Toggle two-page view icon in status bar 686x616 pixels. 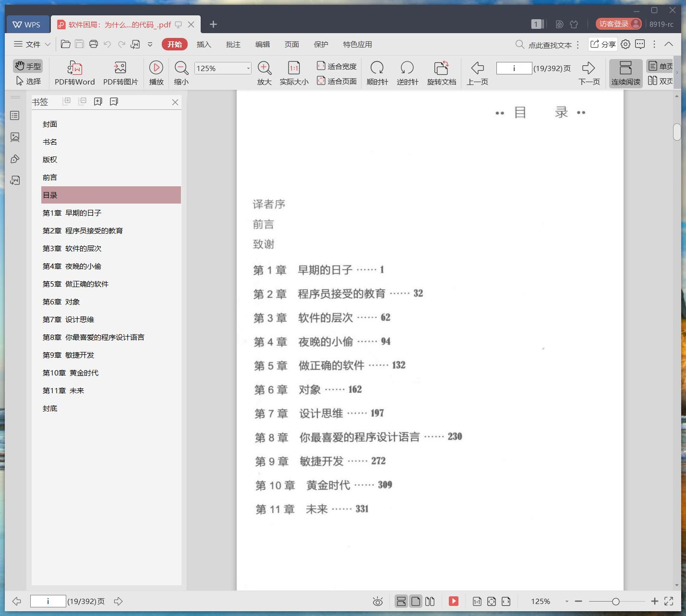[430, 601]
